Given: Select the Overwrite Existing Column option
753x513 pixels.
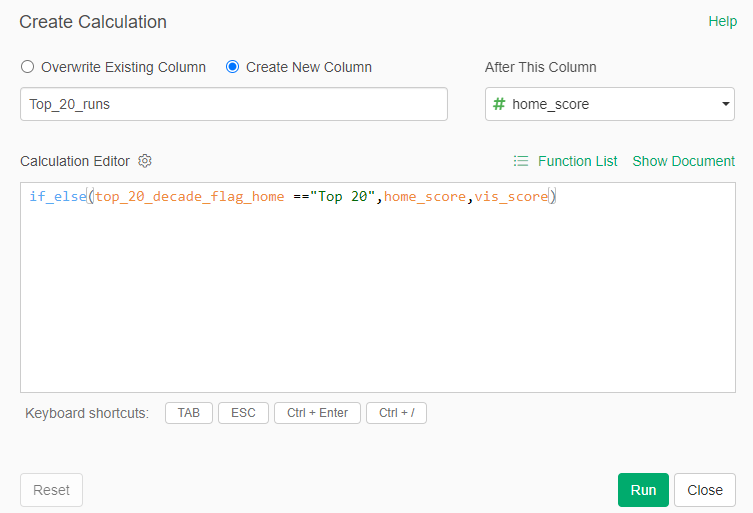Looking at the screenshot, I should click(28, 67).
